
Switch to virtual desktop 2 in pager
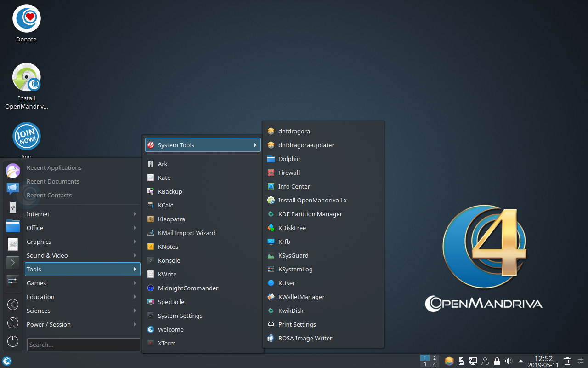coord(435,358)
